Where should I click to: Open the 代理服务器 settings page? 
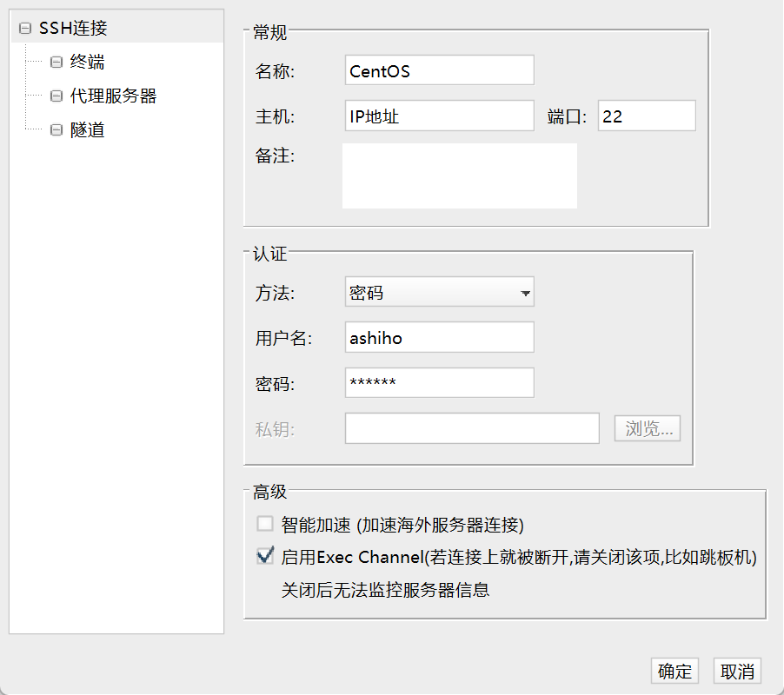pos(113,96)
